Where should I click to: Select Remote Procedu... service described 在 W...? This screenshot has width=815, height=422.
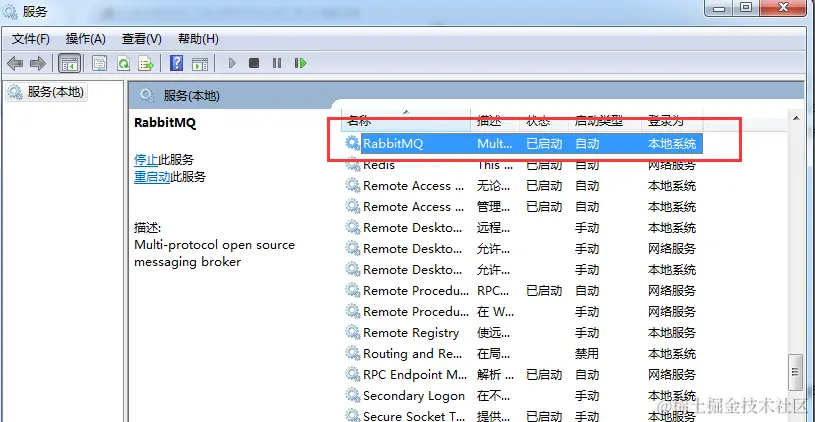(523, 312)
